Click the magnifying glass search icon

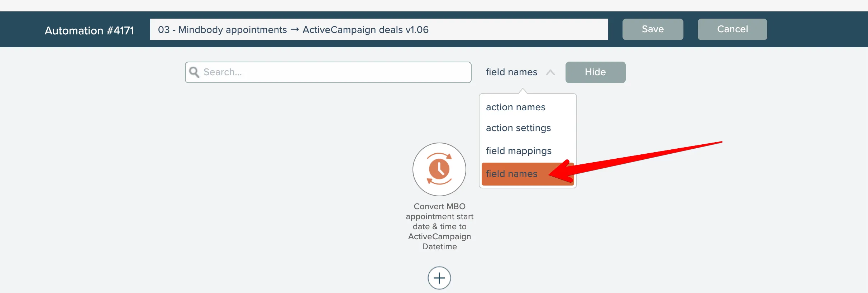pos(194,72)
